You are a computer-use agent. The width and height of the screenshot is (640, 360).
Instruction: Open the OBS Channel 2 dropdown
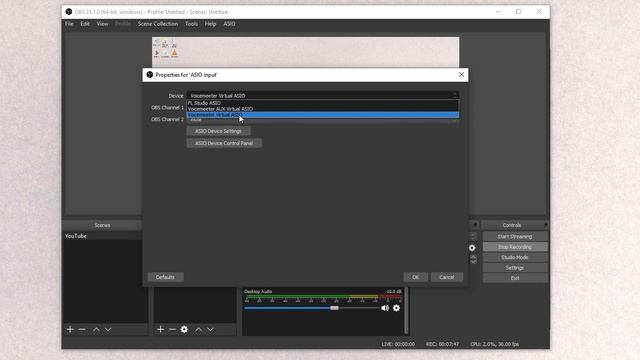pyautogui.click(x=322, y=120)
